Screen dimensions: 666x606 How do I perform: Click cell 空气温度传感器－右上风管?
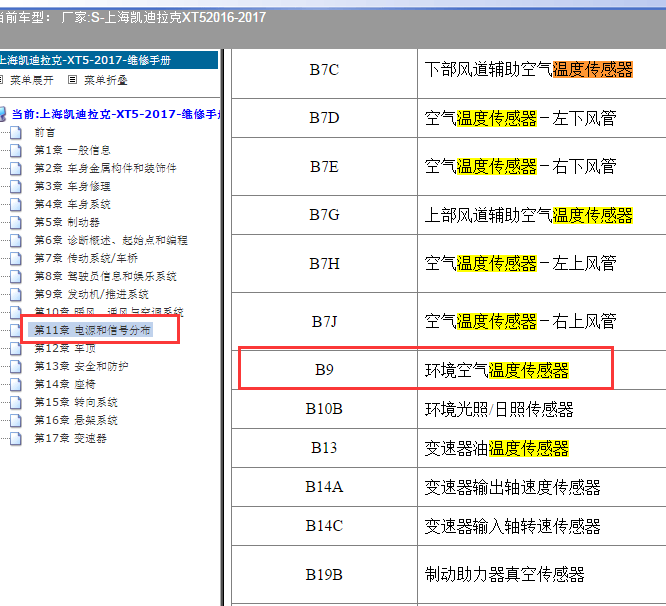click(542, 321)
